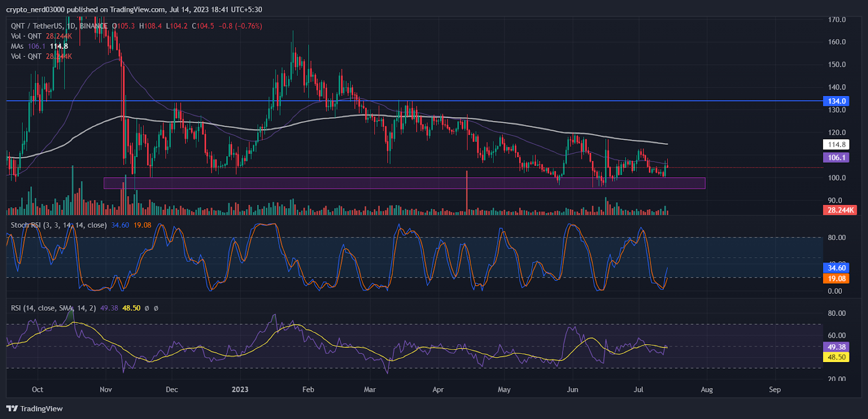
Task: Click the Apr label on time axis
Action: 438,390
